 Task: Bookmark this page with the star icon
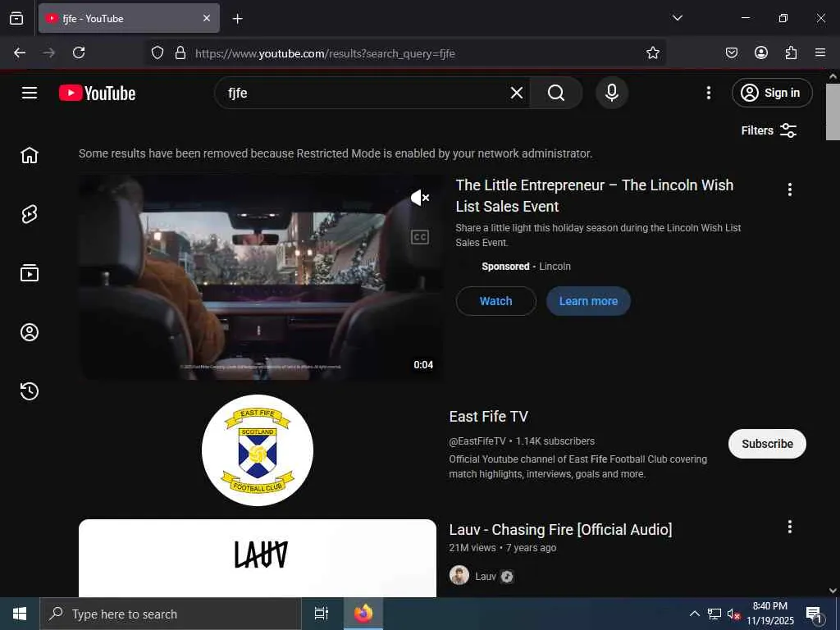[652, 52]
